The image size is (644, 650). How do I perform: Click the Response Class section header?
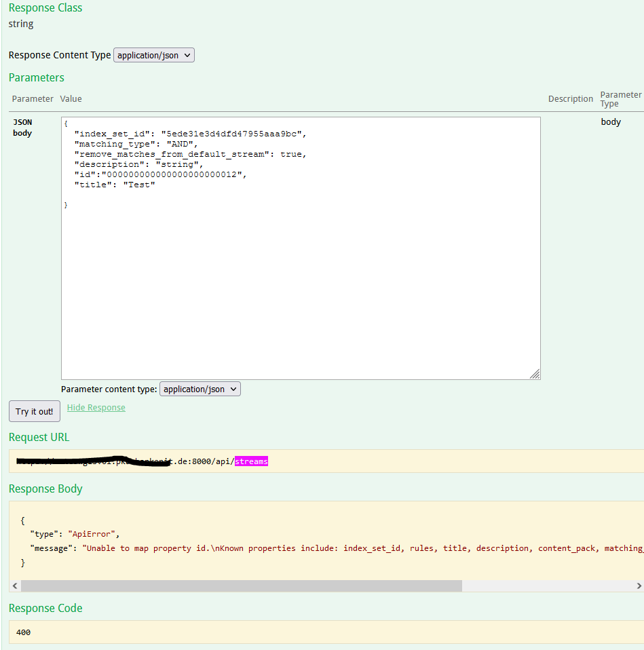coord(45,7)
